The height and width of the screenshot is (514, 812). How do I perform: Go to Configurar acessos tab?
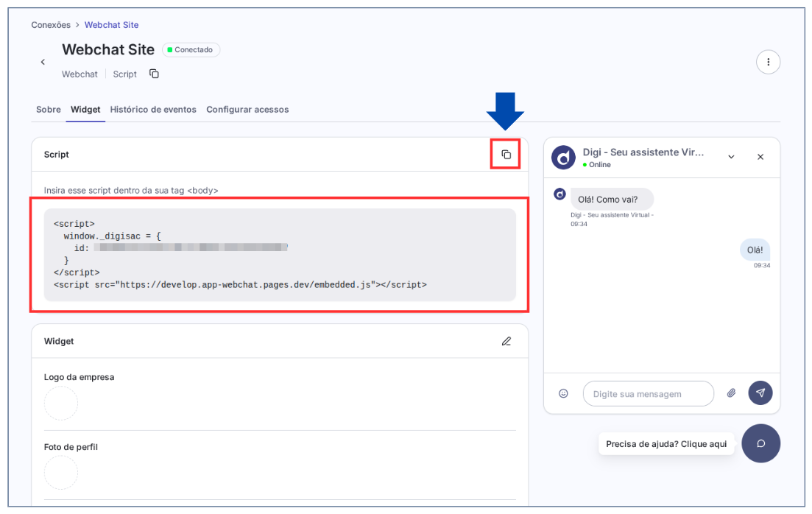click(x=247, y=110)
